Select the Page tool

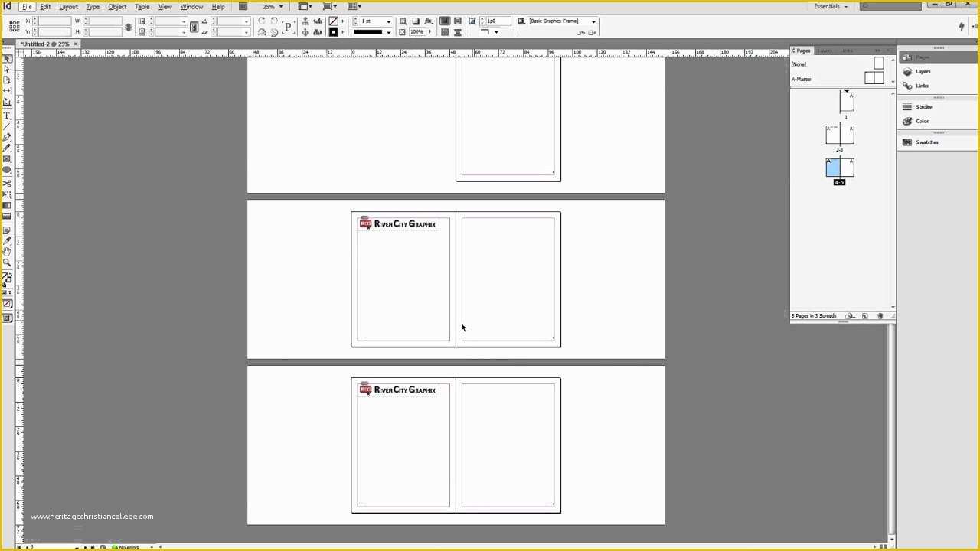tap(7, 80)
